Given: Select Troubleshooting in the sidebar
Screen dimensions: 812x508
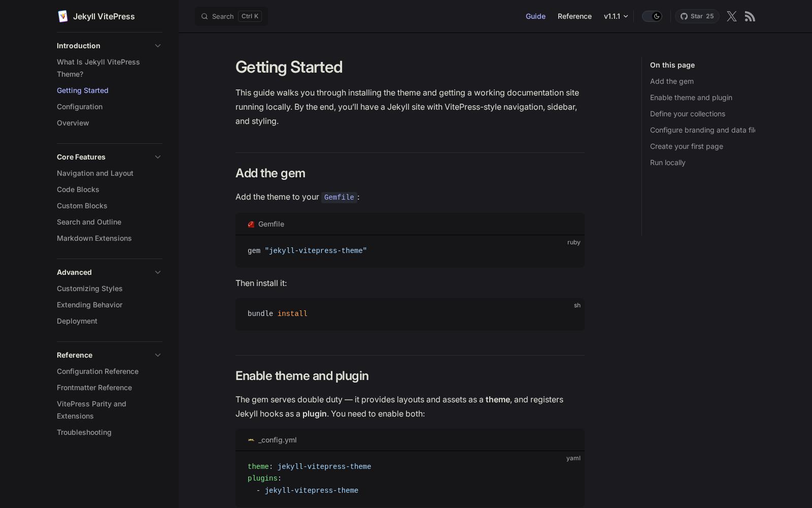Looking at the screenshot, I should [84, 432].
